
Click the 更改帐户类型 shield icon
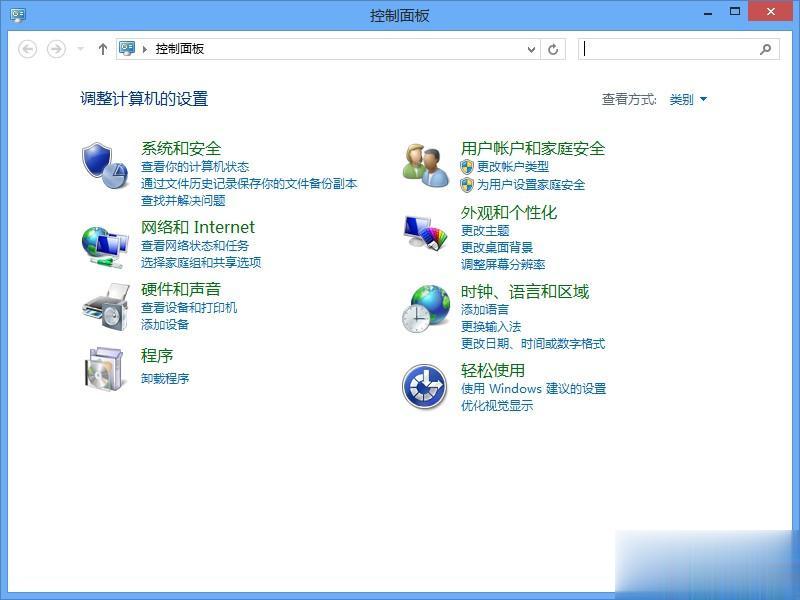(465, 167)
